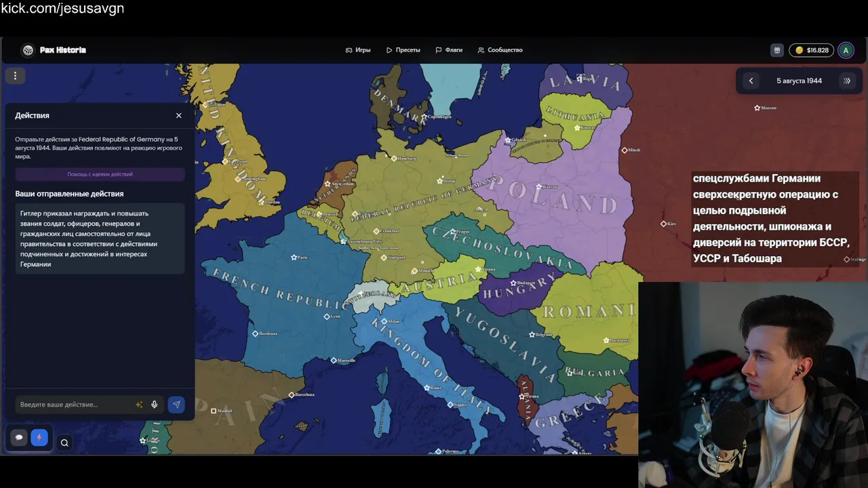868x488 pixels.
Task: Switch to the lightning actions mode
Action: (39, 438)
